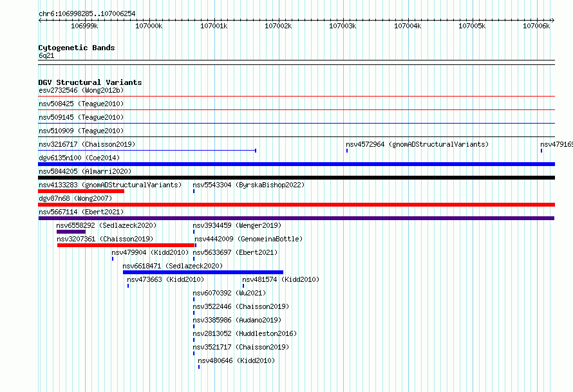
Task: Click the 107003k ruler tick label
Action: [343, 26]
